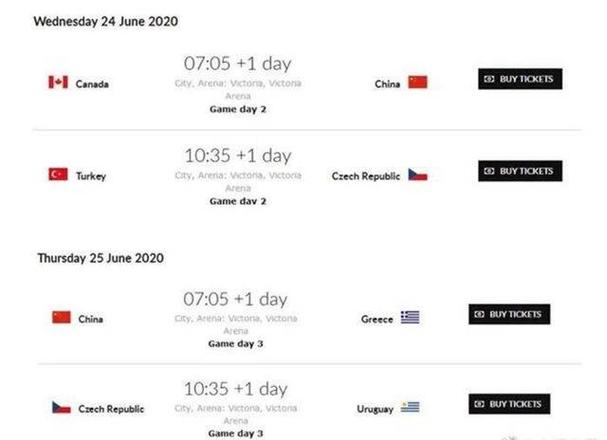Buy tickets for Turkey vs Czech Republic
607x440 pixels.
(519, 171)
